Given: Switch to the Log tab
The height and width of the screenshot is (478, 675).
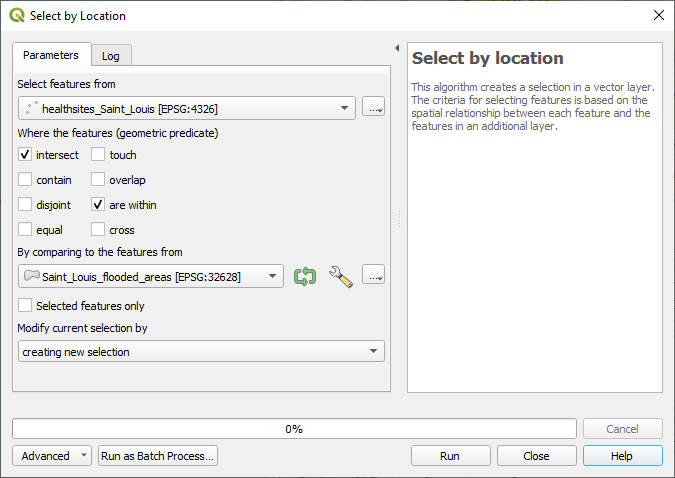Looking at the screenshot, I should tap(112, 56).
